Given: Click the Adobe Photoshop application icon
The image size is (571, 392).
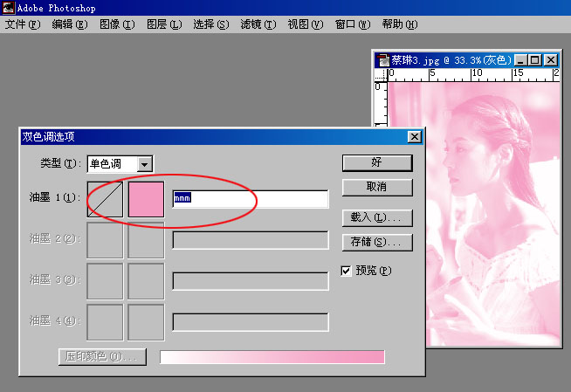Looking at the screenshot, I should (x=8, y=8).
